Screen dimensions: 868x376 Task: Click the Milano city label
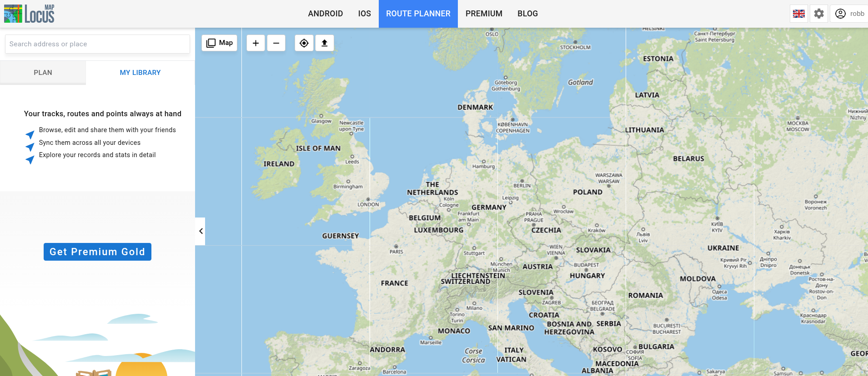pyautogui.click(x=474, y=308)
